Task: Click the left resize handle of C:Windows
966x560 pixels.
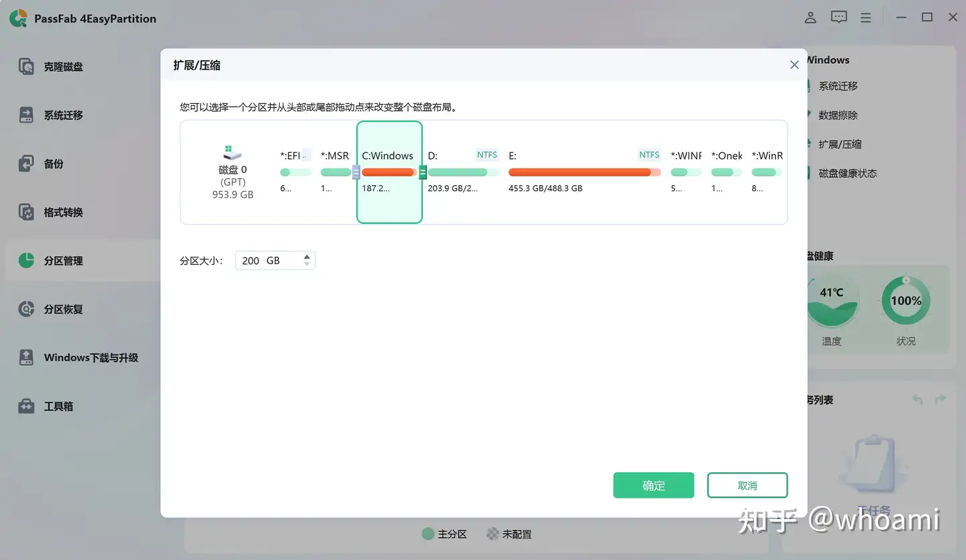Action: click(x=356, y=172)
